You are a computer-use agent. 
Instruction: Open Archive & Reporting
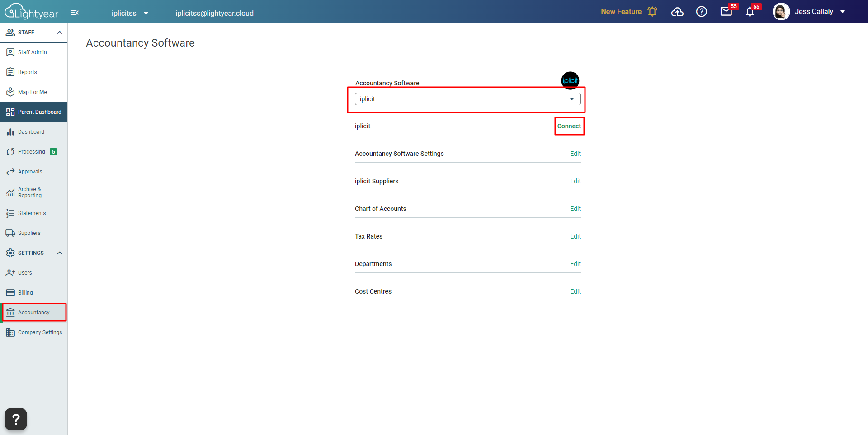(34, 192)
